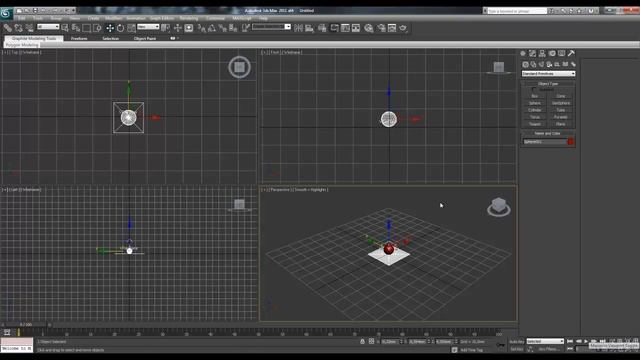Toggle the Angle Snap button
The height and width of the screenshot is (360, 640).
click(x=212, y=28)
